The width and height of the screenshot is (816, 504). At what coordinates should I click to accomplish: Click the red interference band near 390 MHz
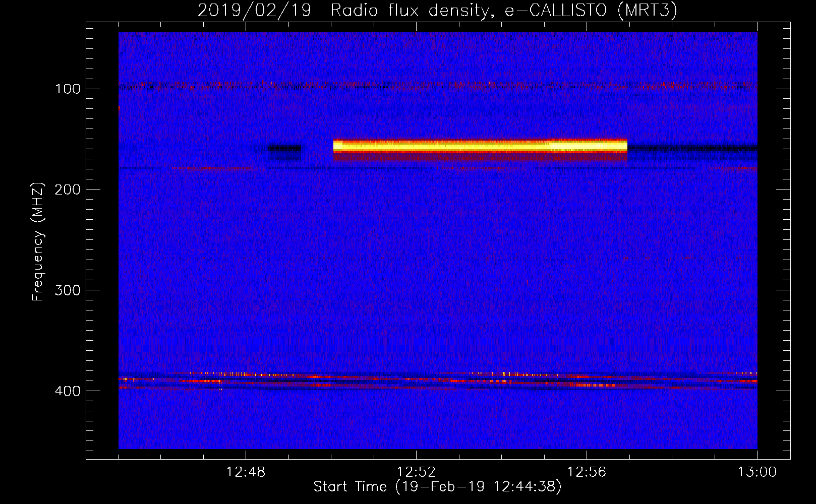(x=438, y=381)
